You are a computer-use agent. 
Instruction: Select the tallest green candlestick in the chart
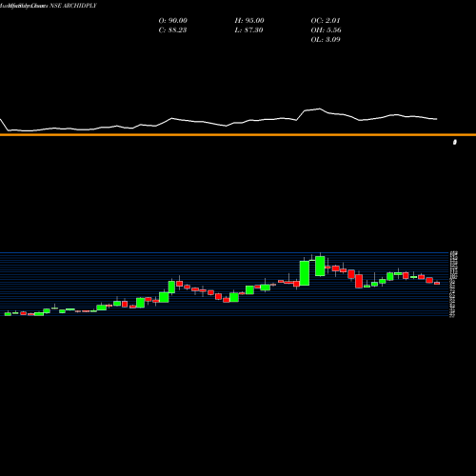pyautogui.click(x=305, y=273)
